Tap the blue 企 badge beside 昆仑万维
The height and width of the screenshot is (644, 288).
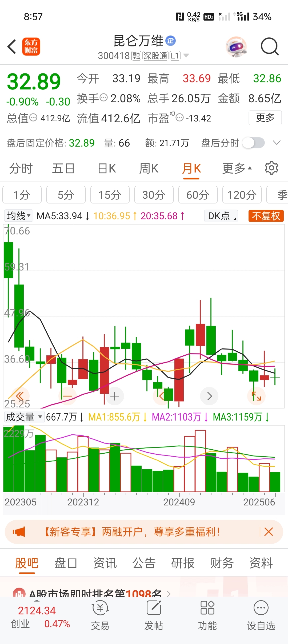point(170,41)
